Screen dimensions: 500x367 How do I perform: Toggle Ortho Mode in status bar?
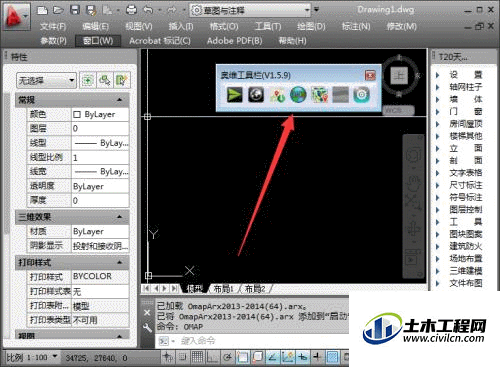pos(212,357)
